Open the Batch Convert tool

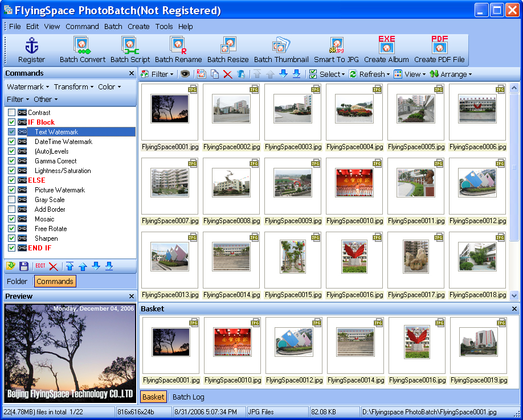click(83, 50)
